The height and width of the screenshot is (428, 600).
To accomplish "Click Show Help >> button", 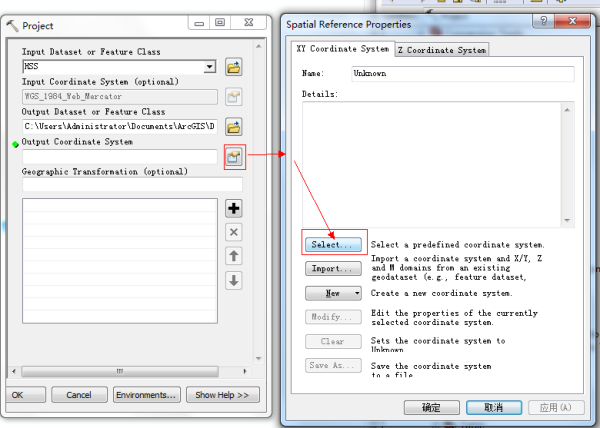I will [x=223, y=395].
